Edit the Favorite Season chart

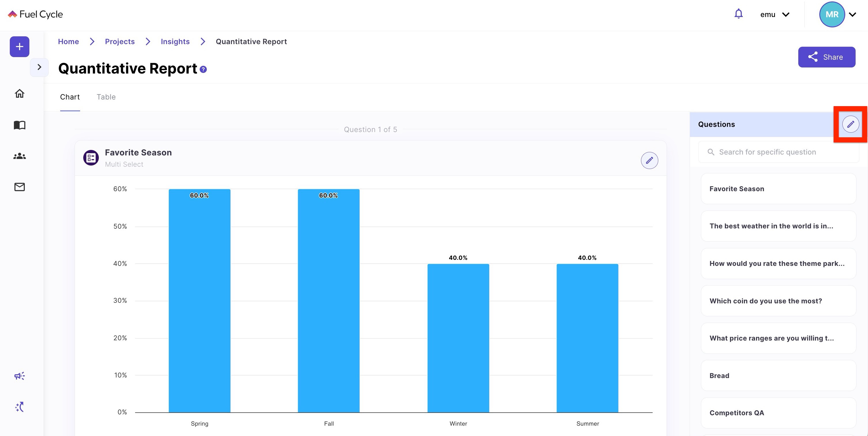click(x=649, y=161)
